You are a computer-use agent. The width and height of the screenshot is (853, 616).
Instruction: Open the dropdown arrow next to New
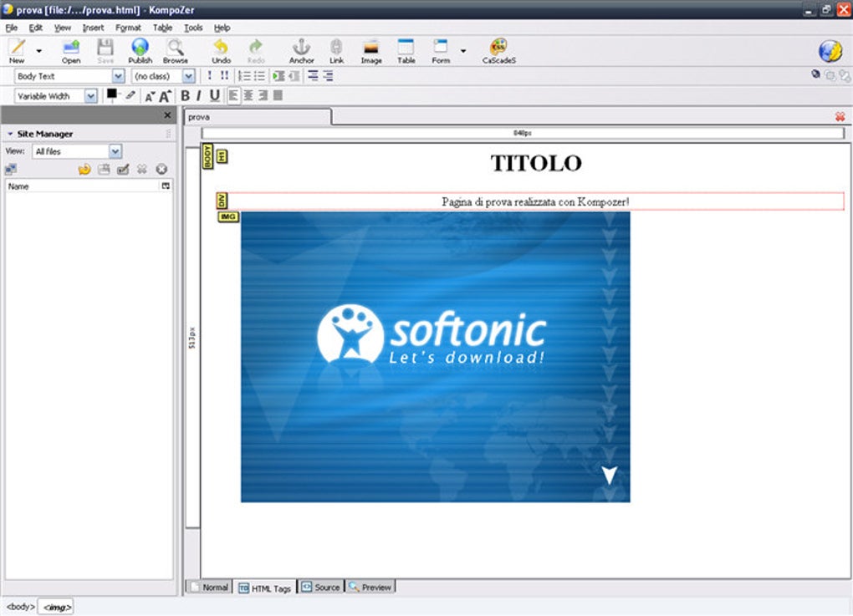coord(38,51)
